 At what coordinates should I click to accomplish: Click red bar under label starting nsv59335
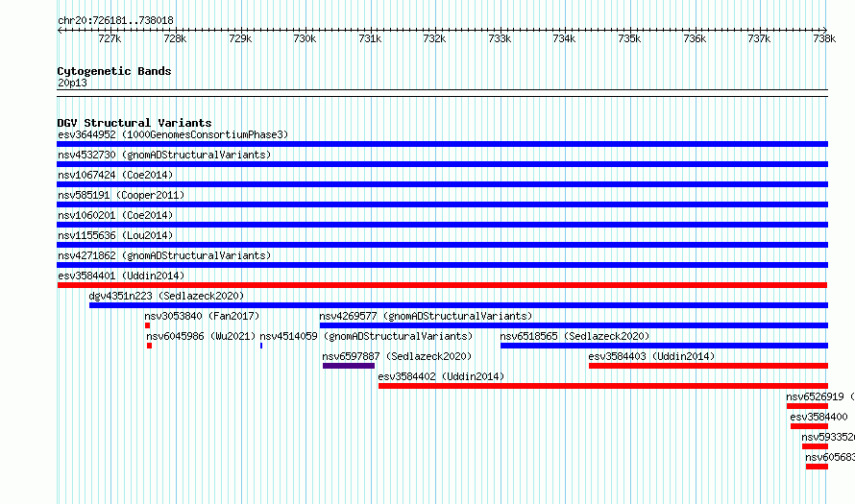[816, 446]
